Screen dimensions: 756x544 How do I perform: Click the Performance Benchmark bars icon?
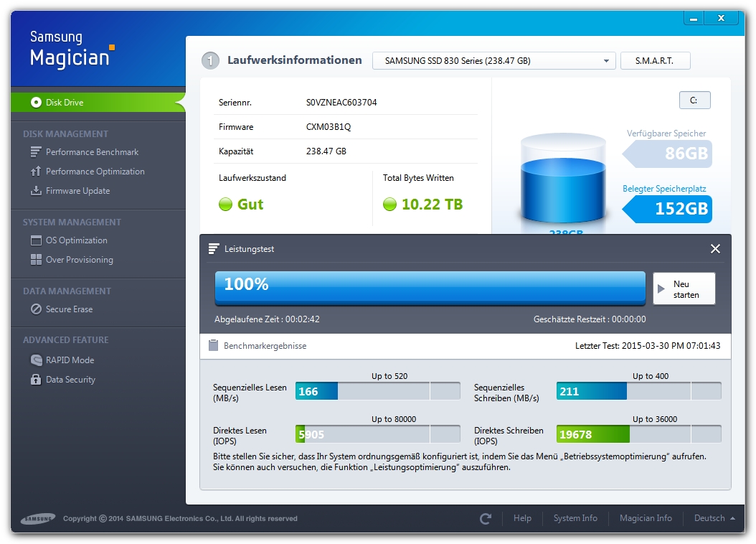(x=36, y=152)
